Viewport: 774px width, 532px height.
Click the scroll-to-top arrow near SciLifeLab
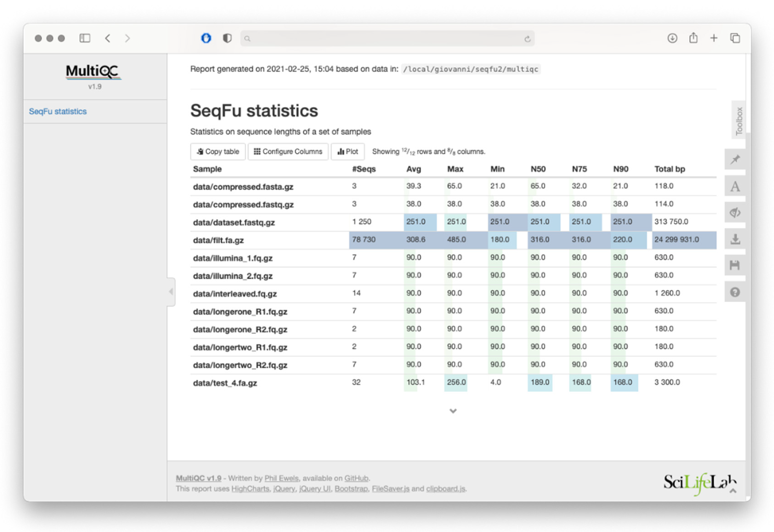tap(733, 490)
